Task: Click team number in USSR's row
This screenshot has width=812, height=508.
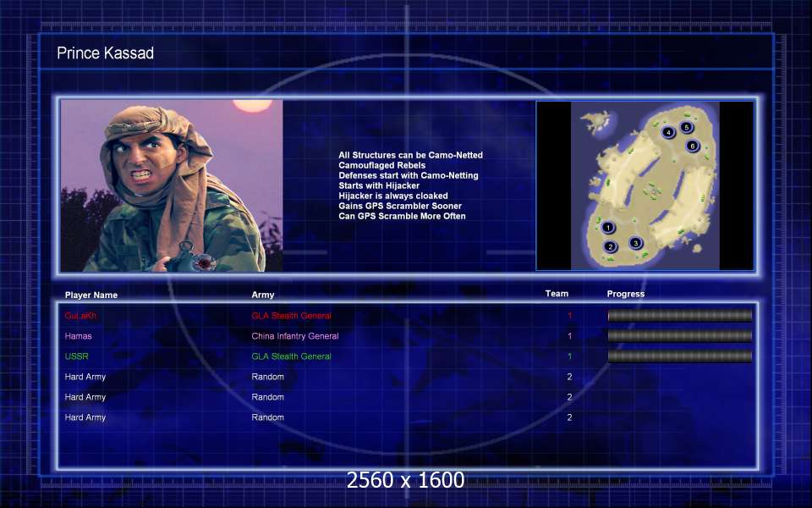Action: [569, 356]
